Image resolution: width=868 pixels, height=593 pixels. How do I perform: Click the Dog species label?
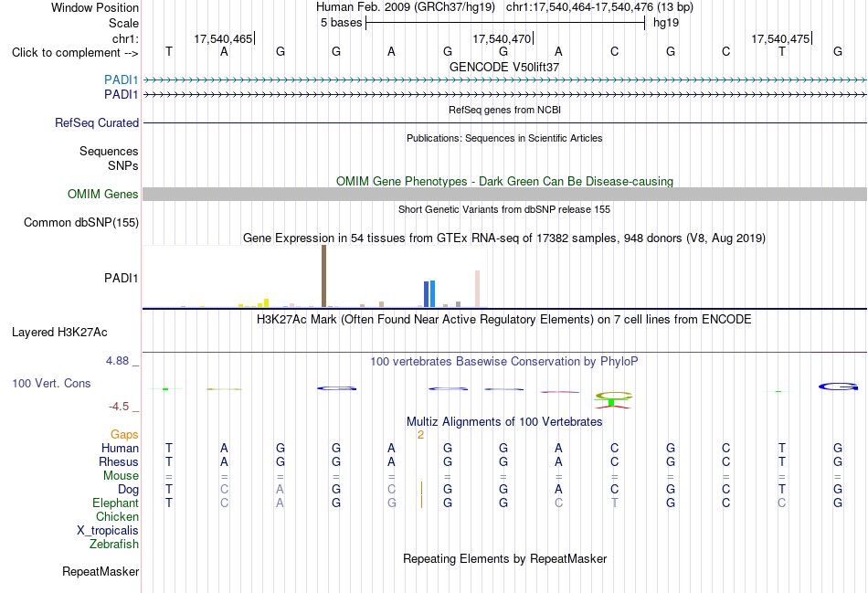[x=128, y=490]
